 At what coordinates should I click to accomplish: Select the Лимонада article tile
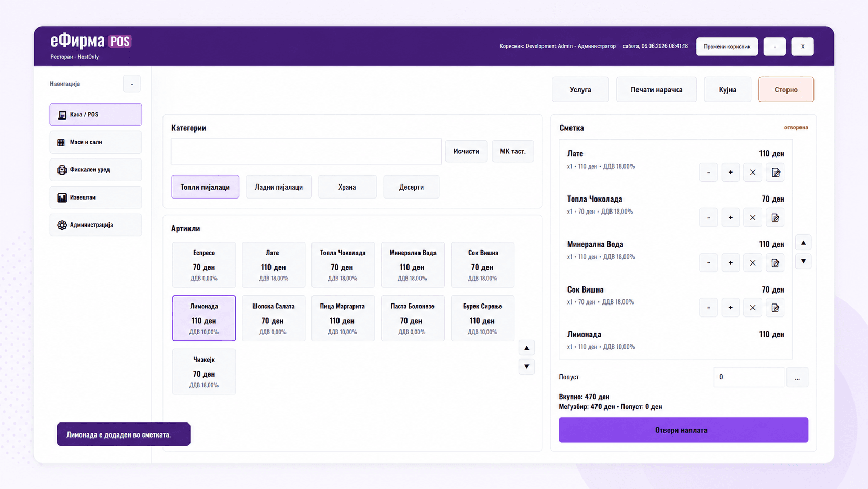tap(204, 318)
